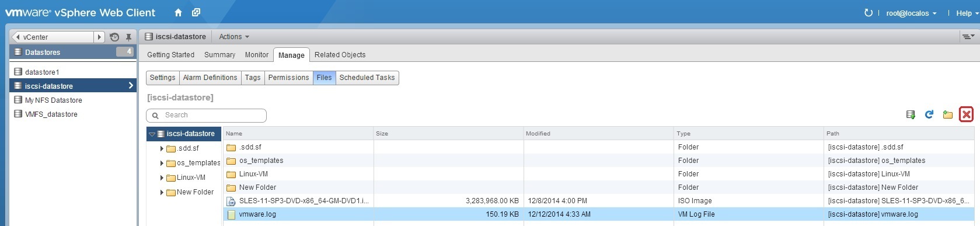Go to the vSphere home page icon
This screenshot has width=980, height=226.
(178, 12)
